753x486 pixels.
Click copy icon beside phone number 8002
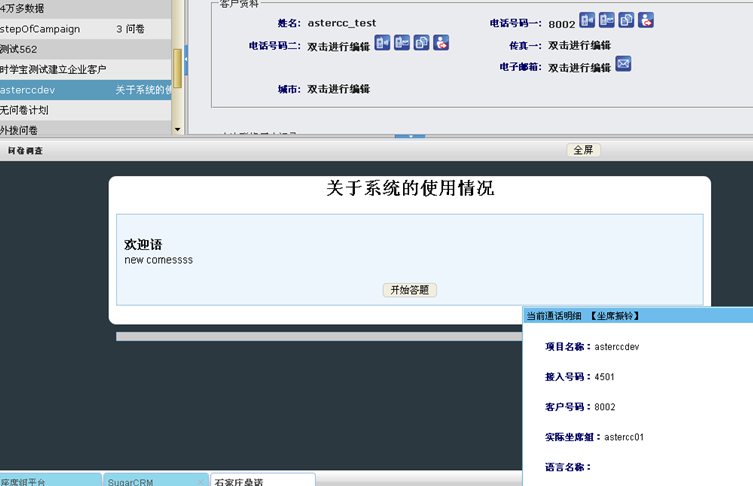tap(626, 20)
